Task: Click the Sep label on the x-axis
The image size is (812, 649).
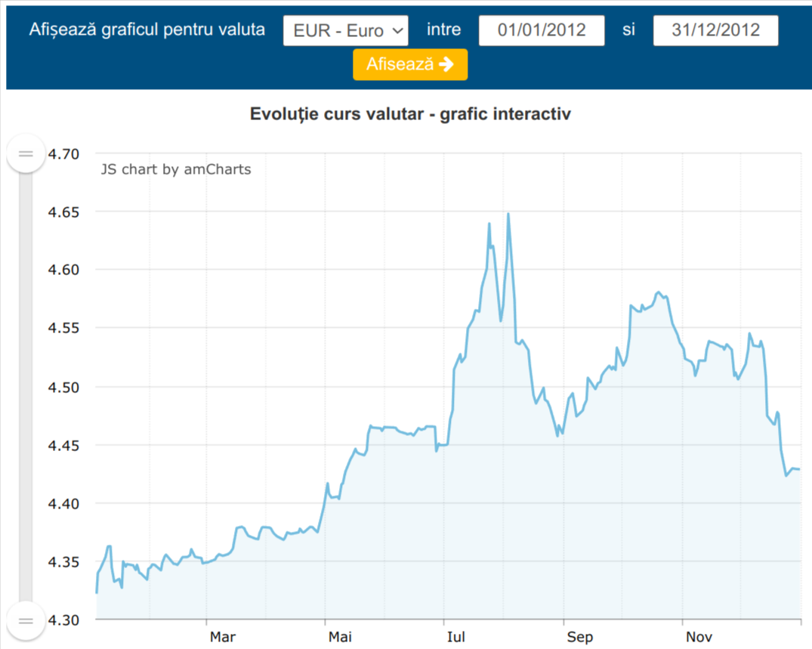Action: 580,637
